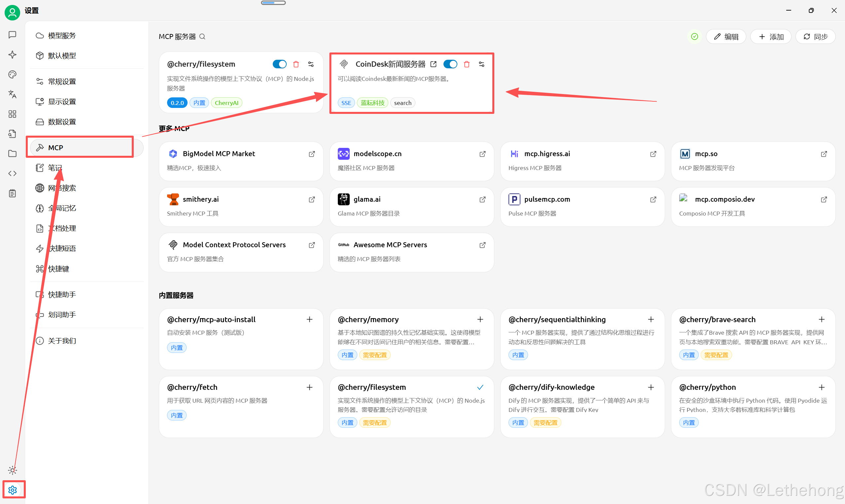This screenshot has width=845, height=504.
Task: Click the 添加 button
Action: coord(771,37)
